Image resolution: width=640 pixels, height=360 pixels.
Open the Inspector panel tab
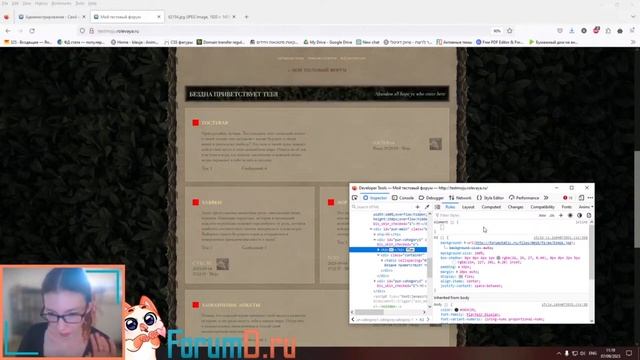pos(375,198)
